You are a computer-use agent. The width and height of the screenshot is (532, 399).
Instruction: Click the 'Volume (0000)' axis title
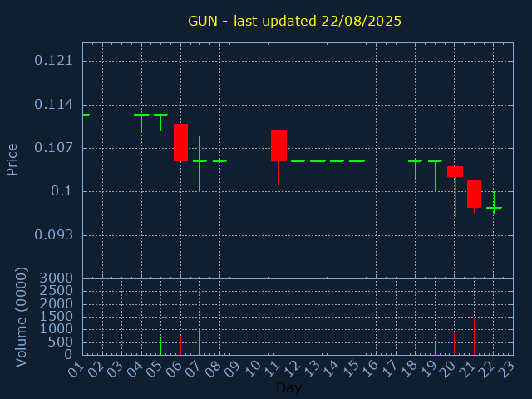[x=21, y=318]
